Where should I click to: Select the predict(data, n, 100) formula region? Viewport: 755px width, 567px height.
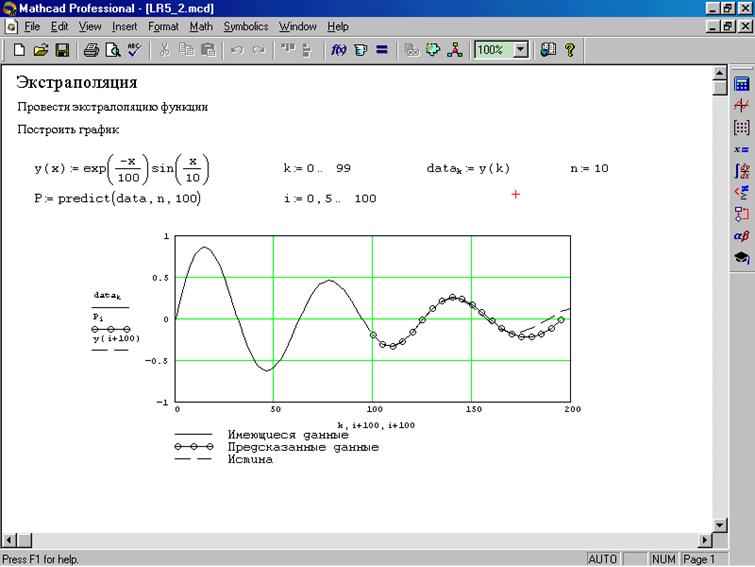click(118, 198)
